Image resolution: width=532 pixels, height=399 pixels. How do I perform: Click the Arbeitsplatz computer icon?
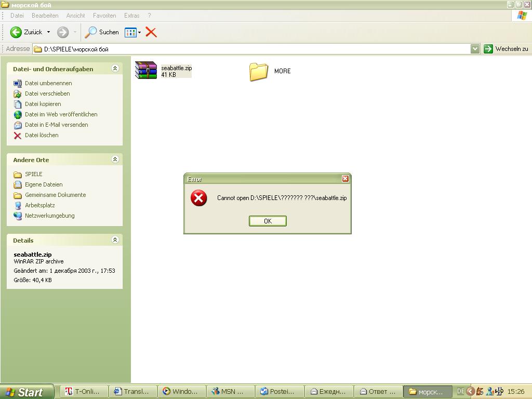click(18, 206)
